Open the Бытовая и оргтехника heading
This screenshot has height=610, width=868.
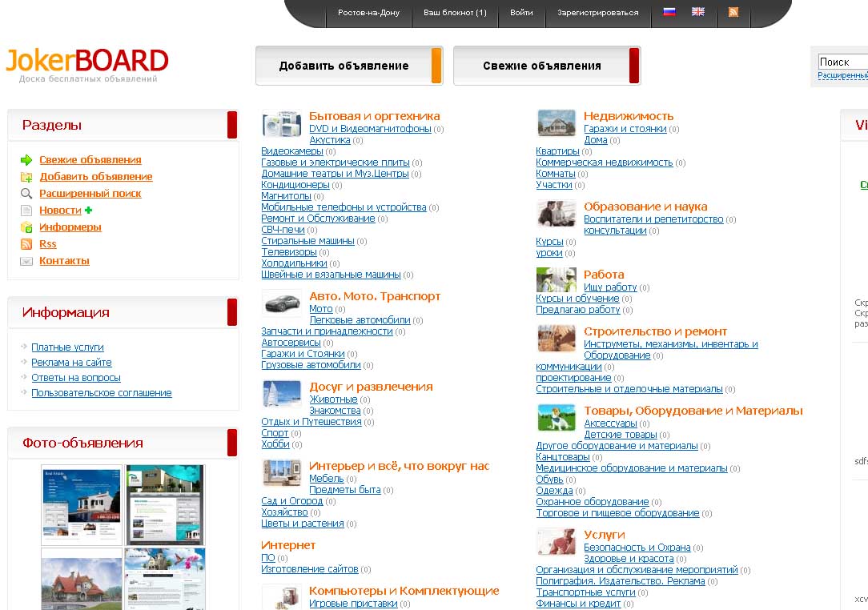click(374, 116)
